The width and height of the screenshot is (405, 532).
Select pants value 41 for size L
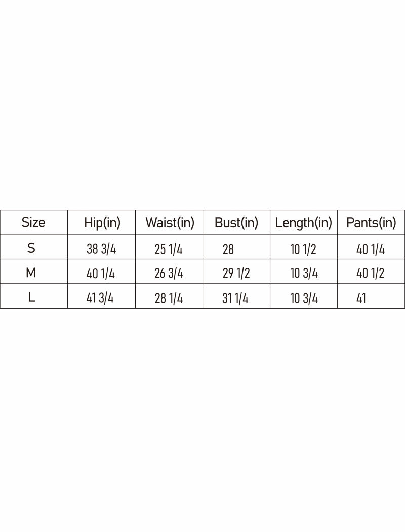click(x=361, y=298)
